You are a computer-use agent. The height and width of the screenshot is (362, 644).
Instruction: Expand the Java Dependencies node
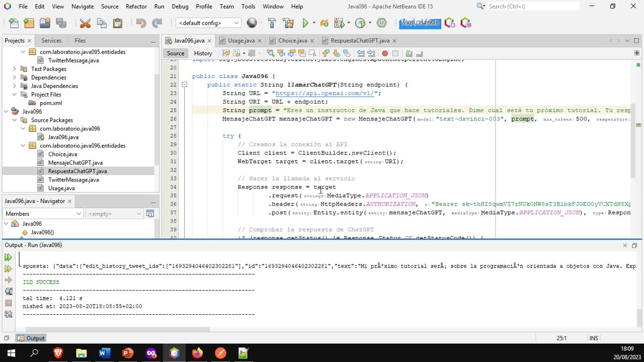[x=15, y=86]
